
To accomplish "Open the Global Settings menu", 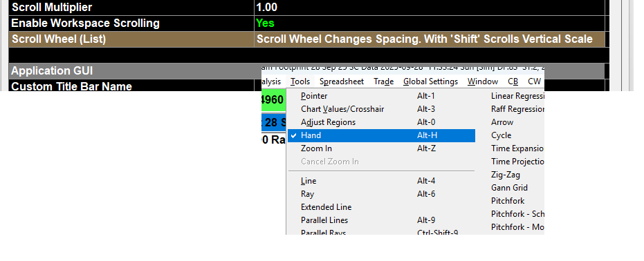I will click(x=430, y=81).
